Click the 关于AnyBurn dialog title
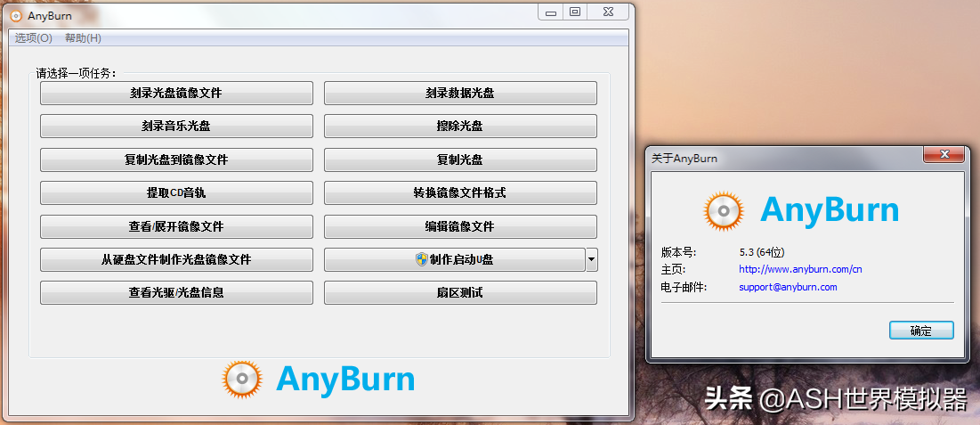This screenshot has width=980, height=425. tap(684, 159)
